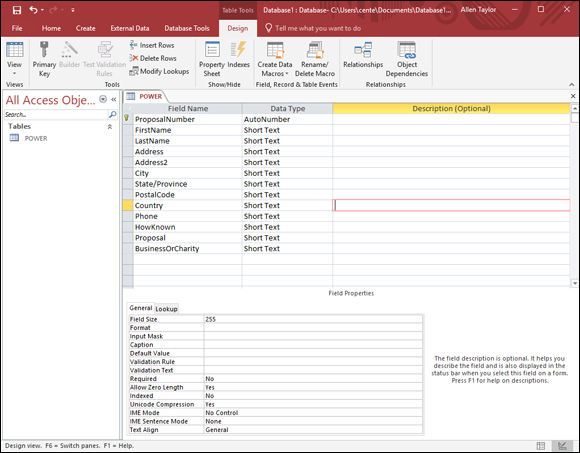Click the FirstName field name cell

tap(188, 130)
